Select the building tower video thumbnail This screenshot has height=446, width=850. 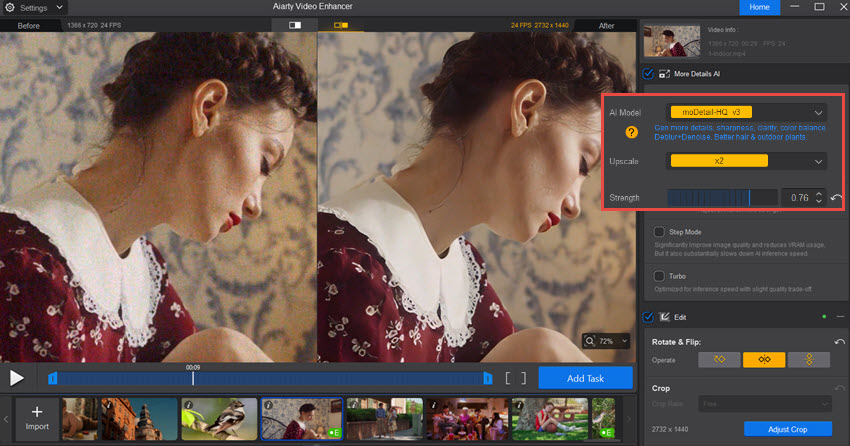pos(139,418)
